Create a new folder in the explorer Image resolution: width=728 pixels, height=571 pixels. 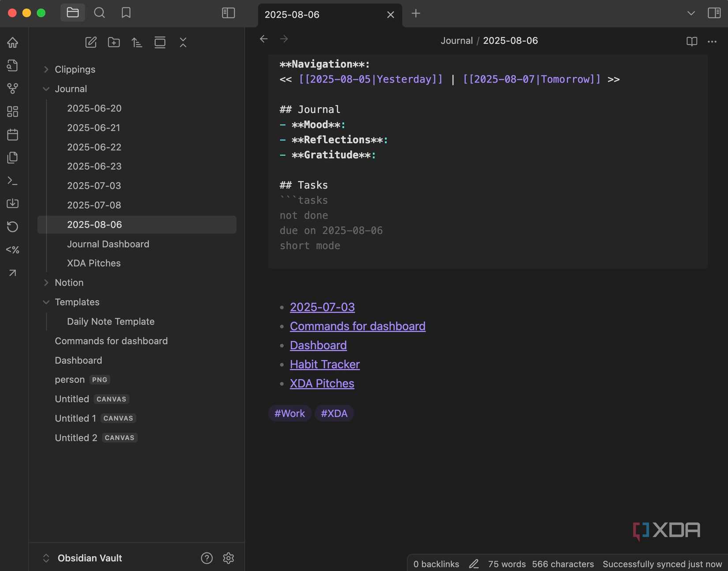click(x=114, y=42)
